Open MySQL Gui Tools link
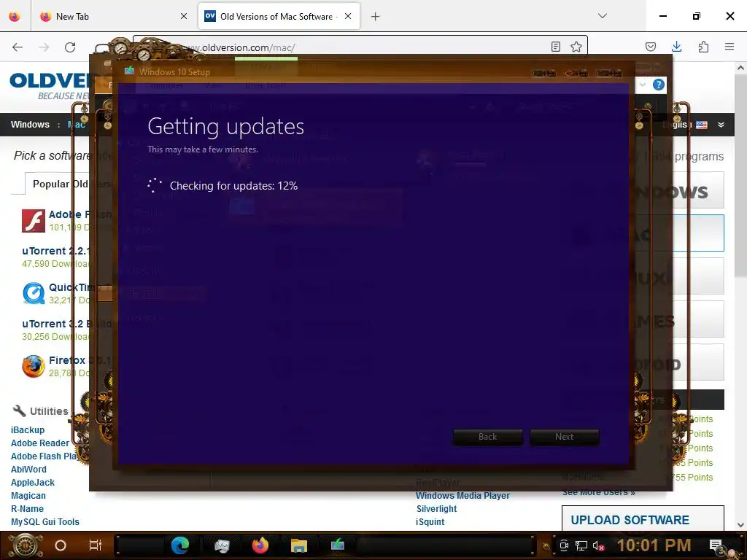747x560 pixels. pyautogui.click(x=44, y=522)
